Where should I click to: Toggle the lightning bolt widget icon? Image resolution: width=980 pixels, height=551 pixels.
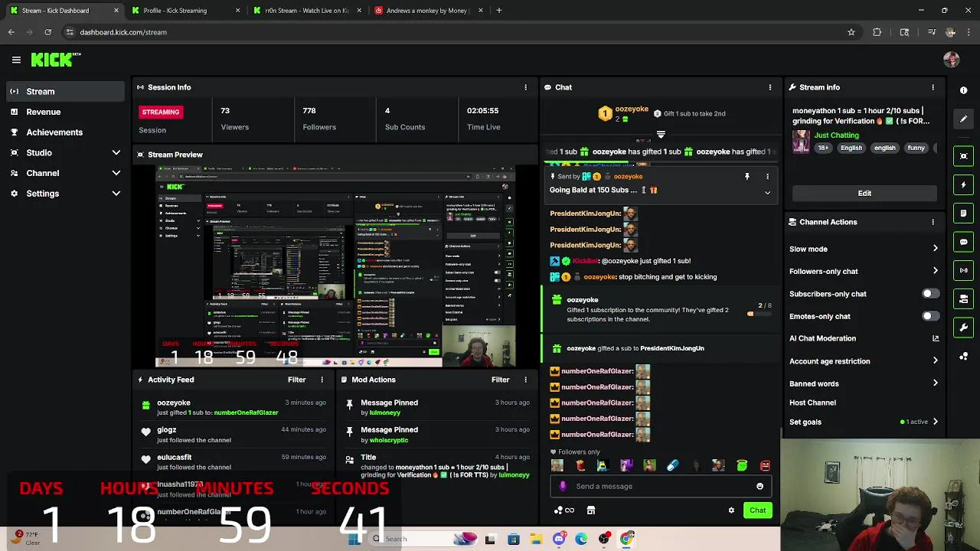click(x=963, y=184)
